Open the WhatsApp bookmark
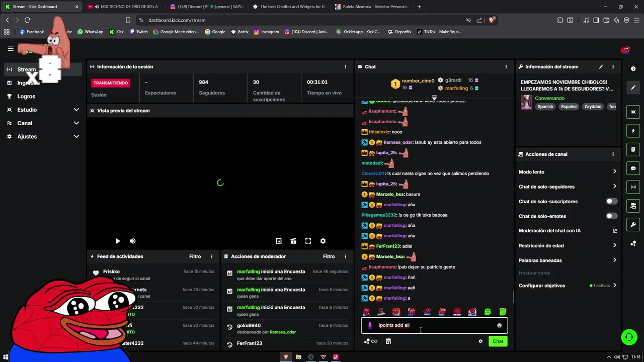Image resolution: width=644 pixels, height=362 pixels. 90,32
